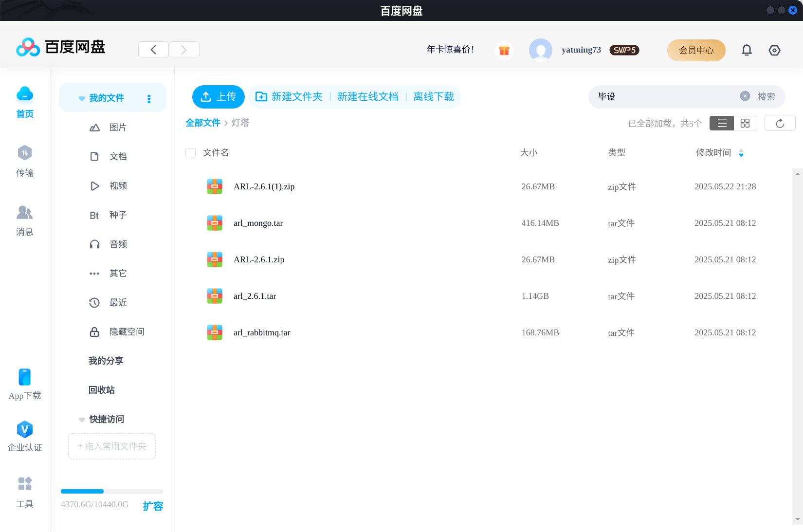This screenshot has height=532, width=803.
Task: Open the 文档 category
Action: tap(109, 157)
